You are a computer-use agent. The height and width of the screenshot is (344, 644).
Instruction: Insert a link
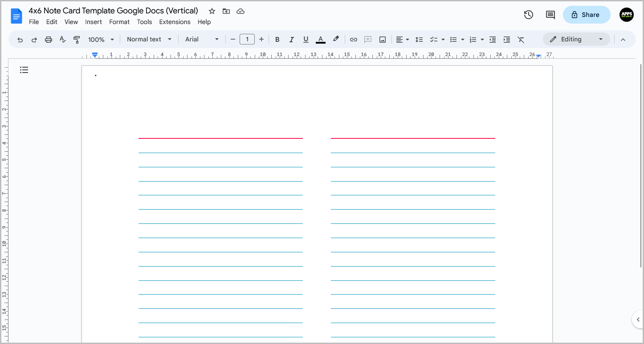(354, 39)
